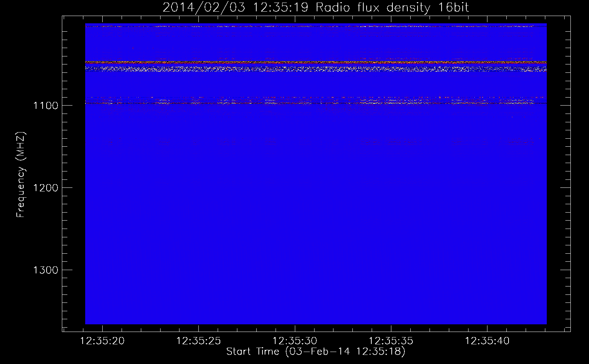
Task: Click the 12:35:35 time tick label
Action: click(391, 341)
